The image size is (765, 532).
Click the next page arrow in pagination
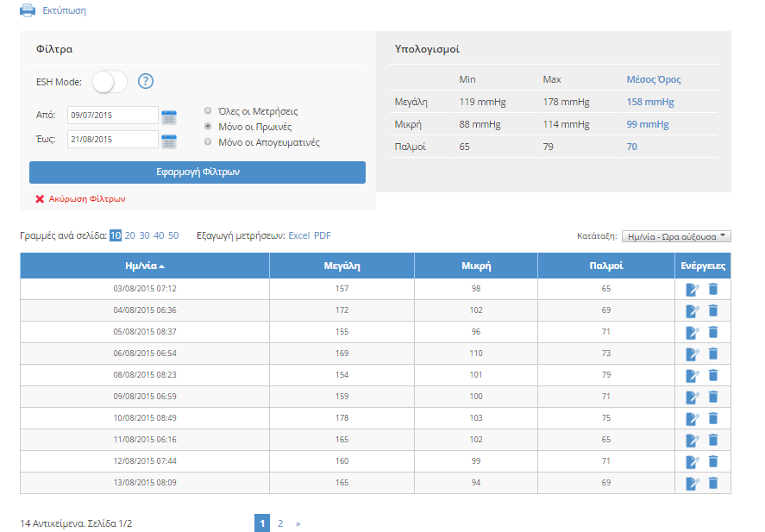click(x=298, y=523)
